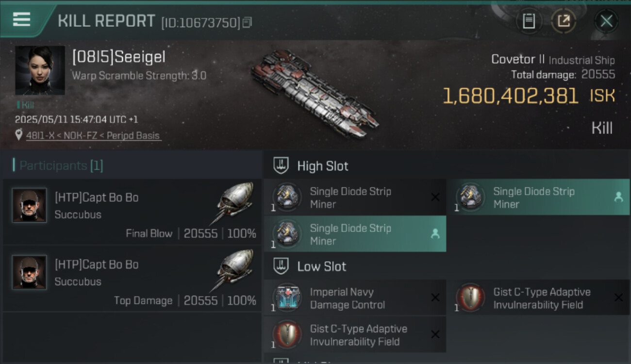631x364 pixels.
Task: Click Capt Bo Bo Final Blow portrait
Action: [29, 205]
